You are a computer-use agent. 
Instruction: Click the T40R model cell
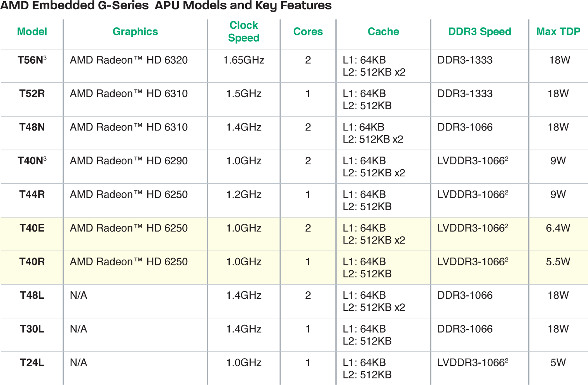32,261
